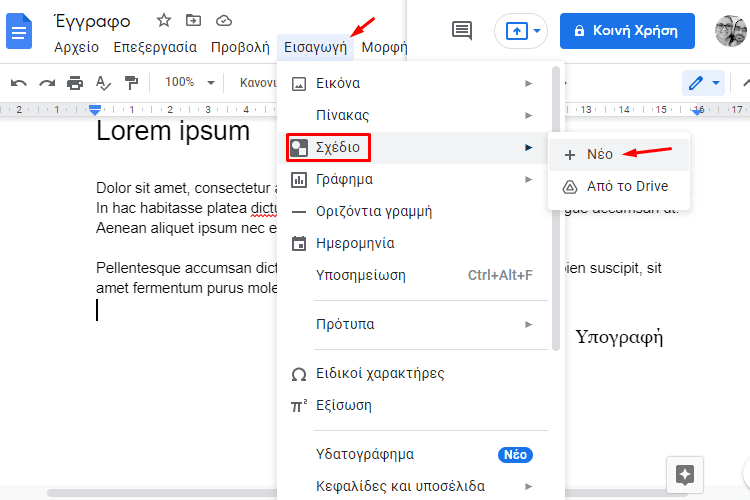750x500 pixels.
Task: Click the Ειδικοί χαρακτήρες label
Action: (380, 374)
